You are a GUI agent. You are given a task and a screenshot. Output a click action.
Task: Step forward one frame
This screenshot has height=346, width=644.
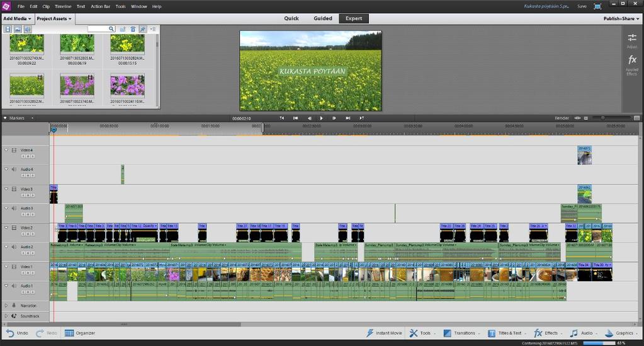tap(334, 118)
